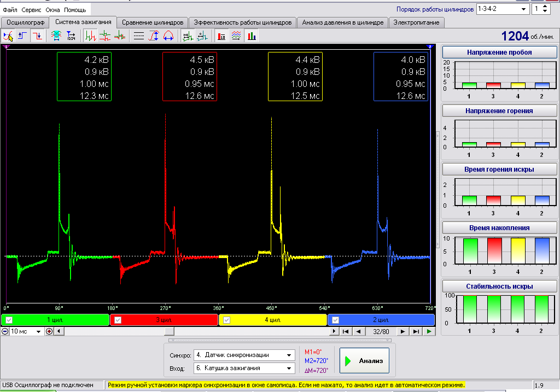Click the millisecond time scale icon
The width and height of the screenshot is (560, 392).
(x=188, y=36)
